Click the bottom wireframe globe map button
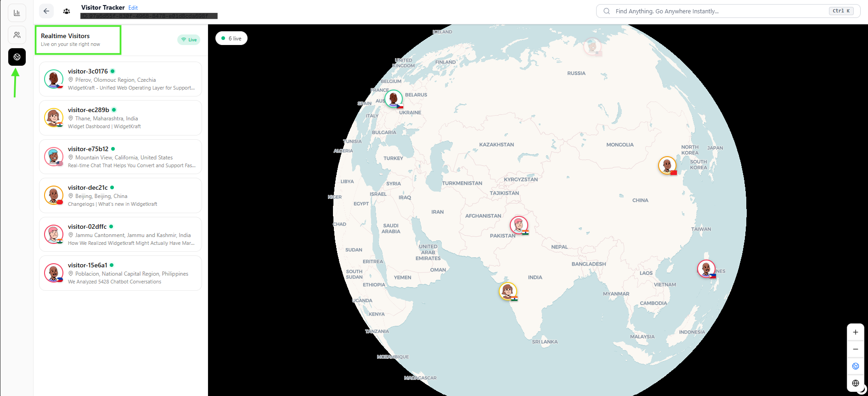The image size is (868, 396). (856, 383)
